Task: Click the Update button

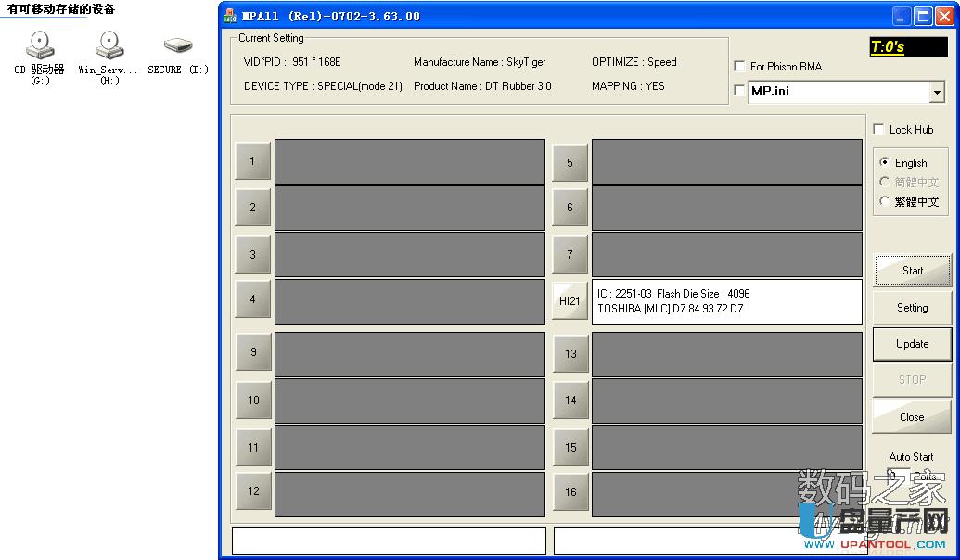Action: click(x=912, y=343)
